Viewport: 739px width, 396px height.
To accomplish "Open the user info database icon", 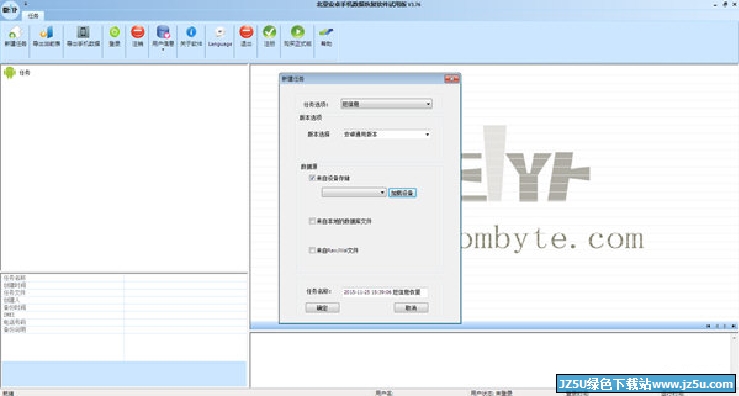I will tap(164, 32).
